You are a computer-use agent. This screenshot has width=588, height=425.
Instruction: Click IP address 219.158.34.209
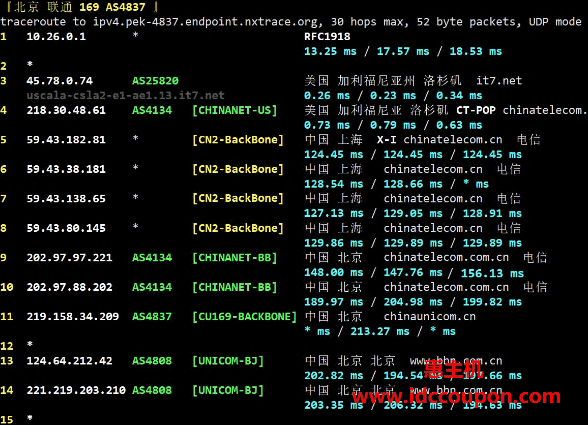coord(72,317)
